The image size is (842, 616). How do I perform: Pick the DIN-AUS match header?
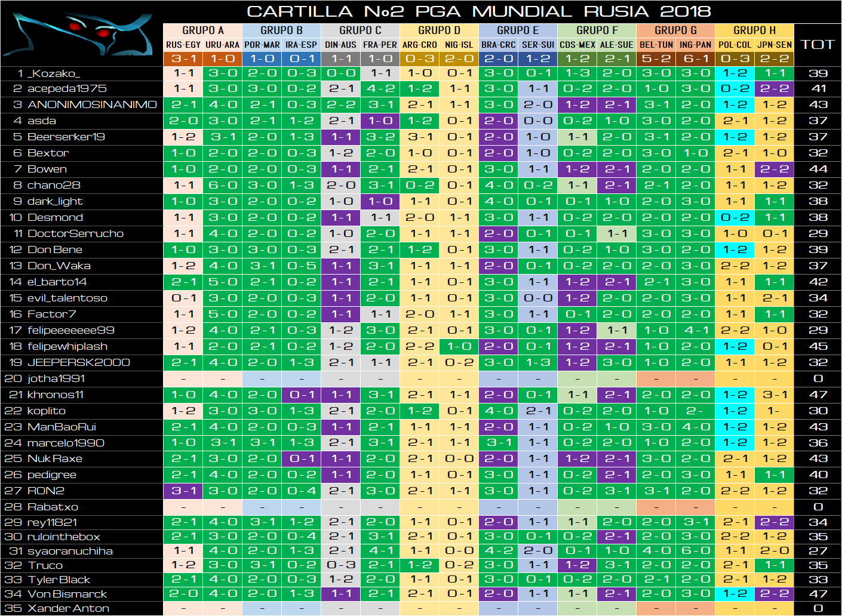[x=341, y=45]
